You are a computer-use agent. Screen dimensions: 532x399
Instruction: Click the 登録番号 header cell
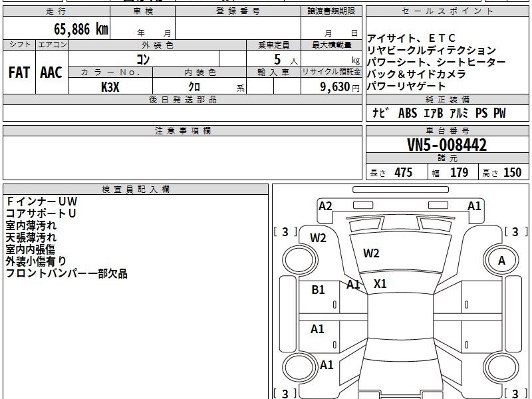238,11
